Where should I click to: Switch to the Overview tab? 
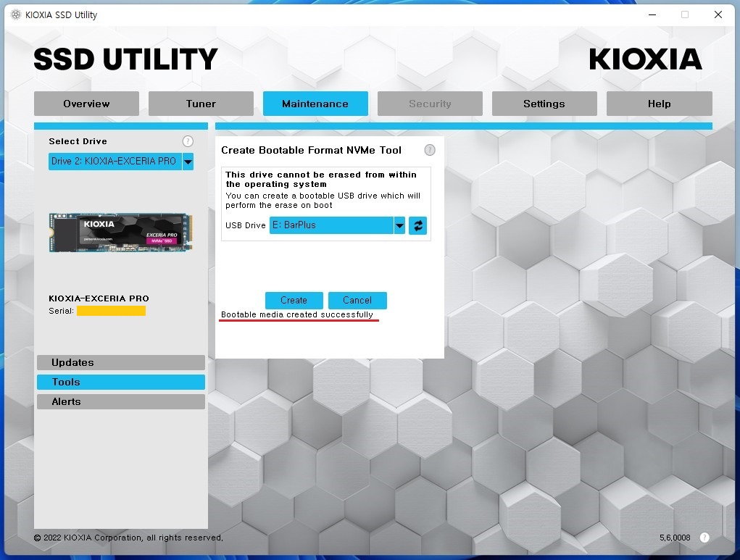pyautogui.click(x=86, y=104)
